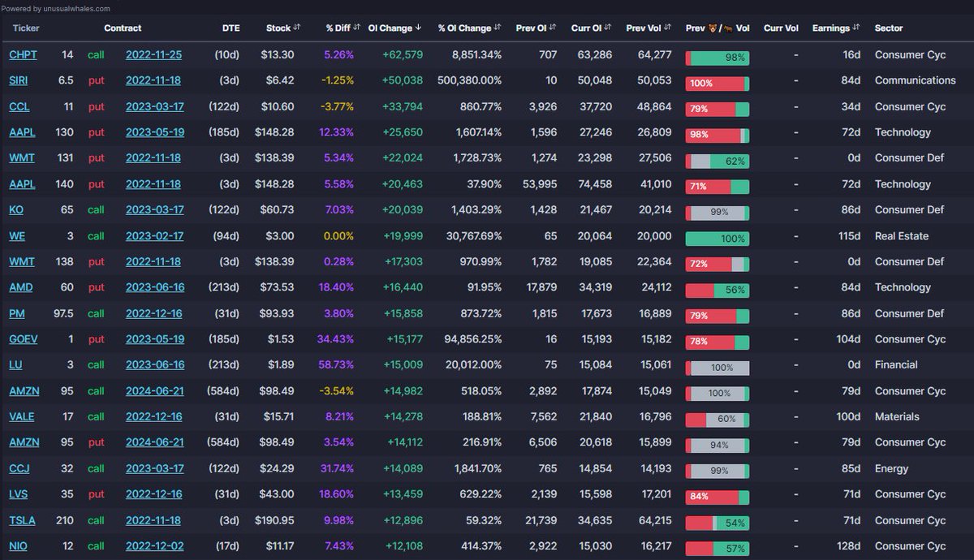The width and height of the screenshot is (974, 560).
Task: Click the Prev Vol sort icon
Action: (667, 28)
